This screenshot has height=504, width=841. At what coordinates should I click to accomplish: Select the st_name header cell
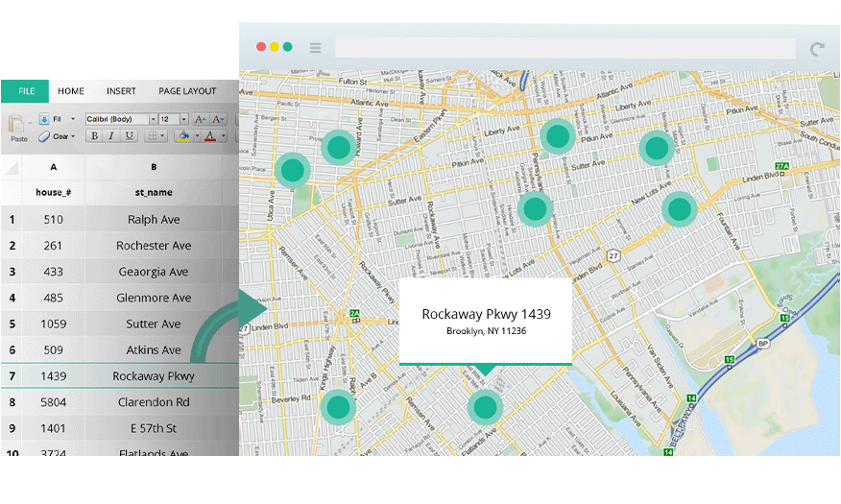point(154,193)
